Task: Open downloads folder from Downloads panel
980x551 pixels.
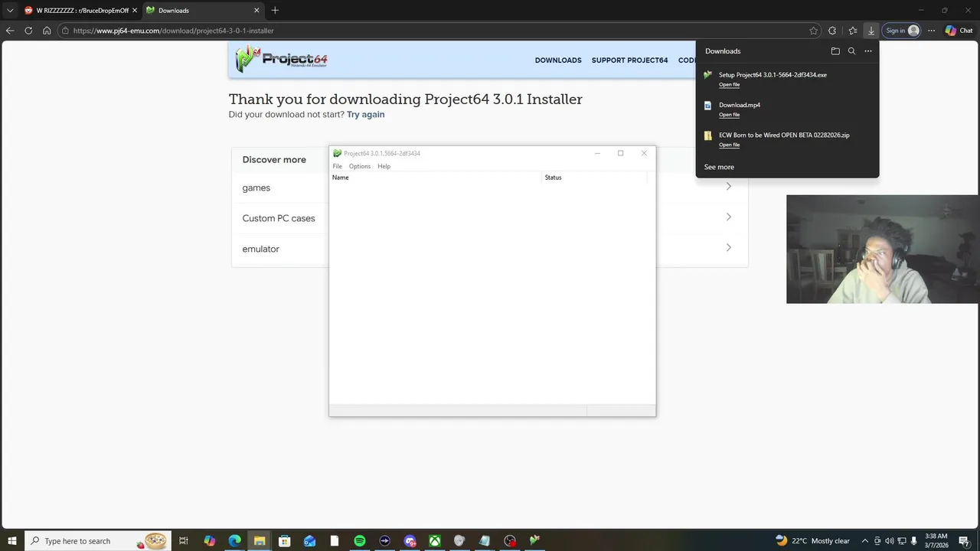Action: (835, 51)
